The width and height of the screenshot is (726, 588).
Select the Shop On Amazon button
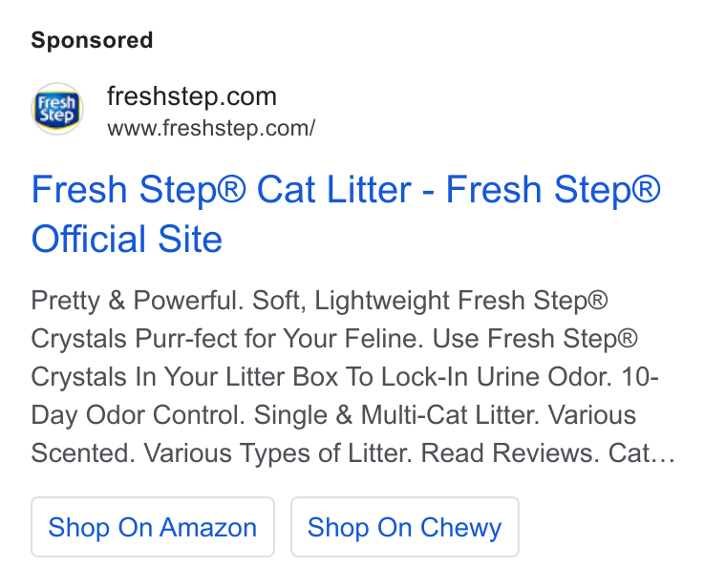(153, 527)
